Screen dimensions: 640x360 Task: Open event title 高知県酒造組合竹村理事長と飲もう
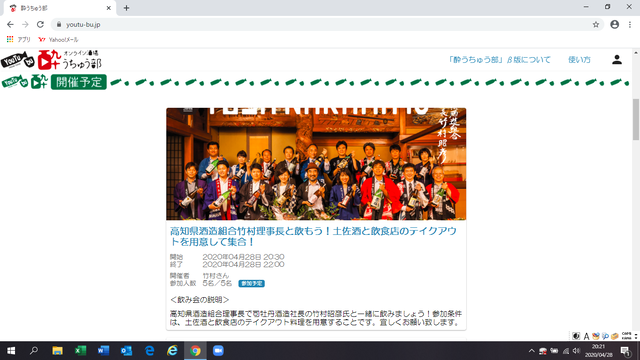313,236
